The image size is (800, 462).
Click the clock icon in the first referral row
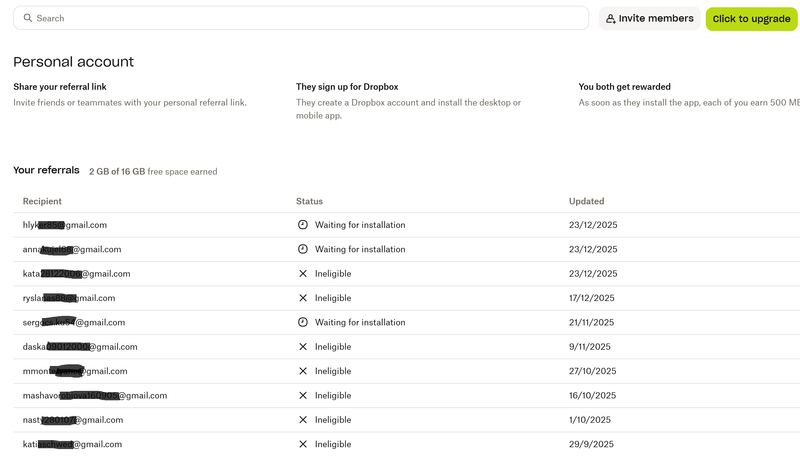tap(303, 225)
